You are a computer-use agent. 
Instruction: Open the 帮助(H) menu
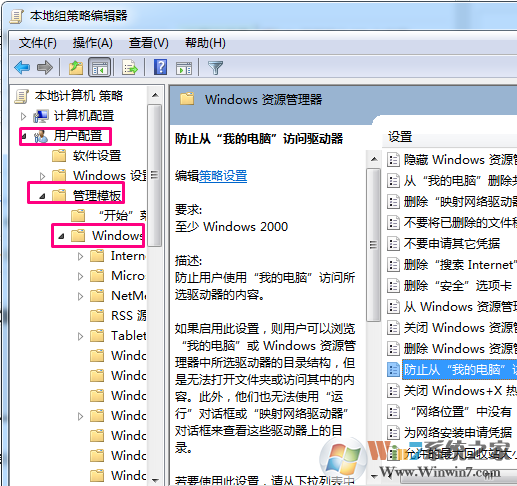205,43
